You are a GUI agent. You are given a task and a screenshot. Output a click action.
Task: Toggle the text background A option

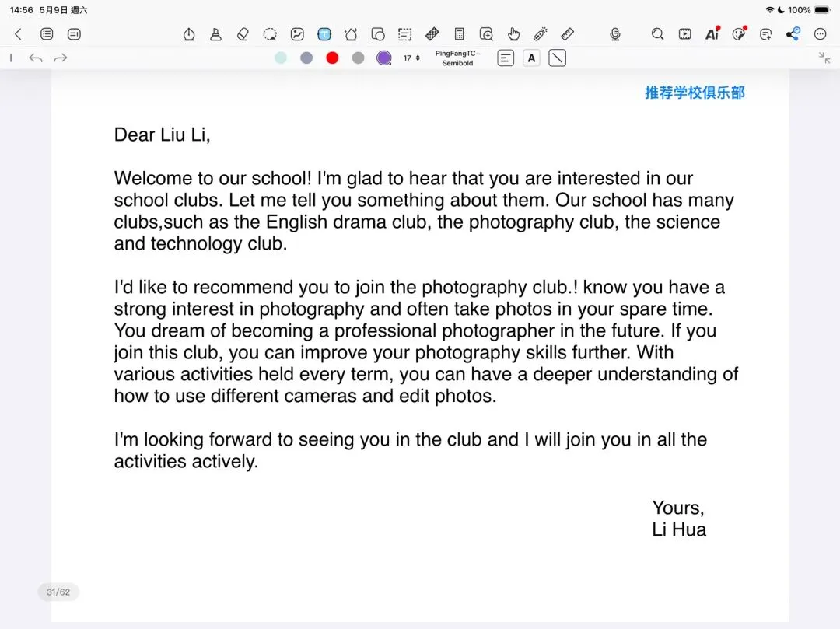point(531,58)
